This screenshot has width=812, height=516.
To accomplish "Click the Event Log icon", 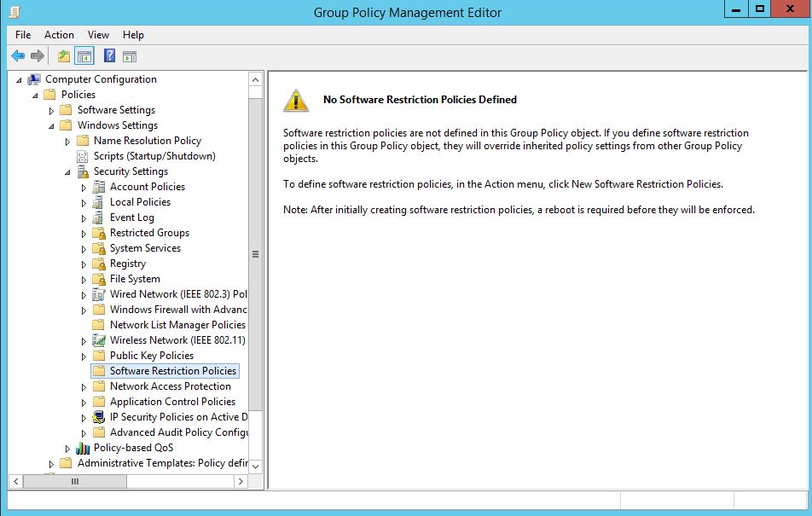I will tap(98, 217).
